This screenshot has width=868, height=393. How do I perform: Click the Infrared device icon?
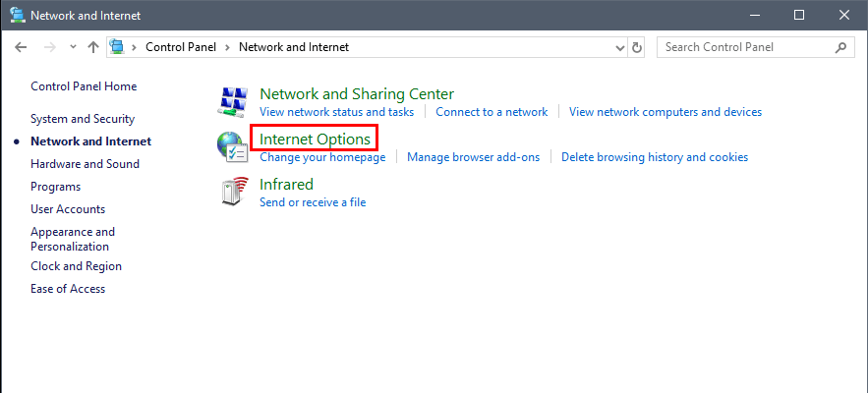(x=234, y=192)
